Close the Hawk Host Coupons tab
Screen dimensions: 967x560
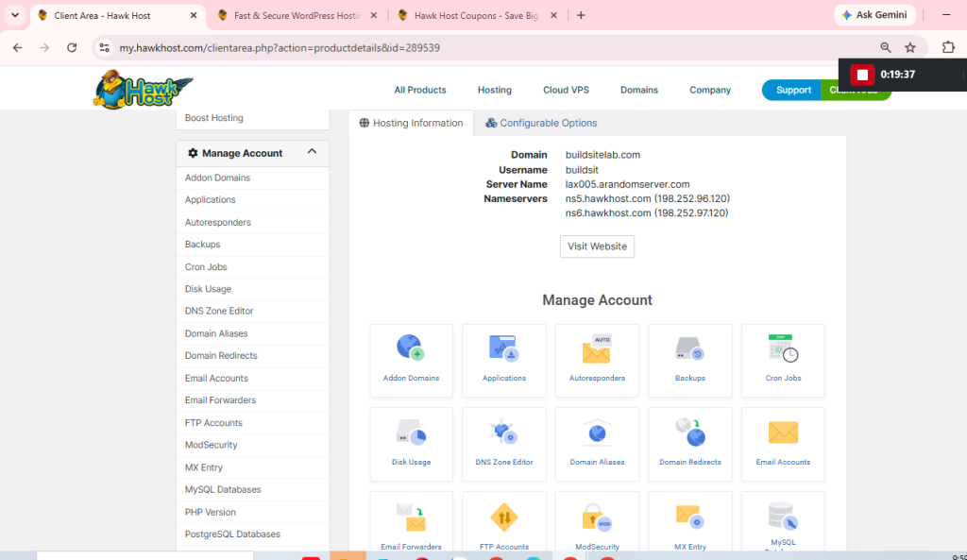coord(553,15)
